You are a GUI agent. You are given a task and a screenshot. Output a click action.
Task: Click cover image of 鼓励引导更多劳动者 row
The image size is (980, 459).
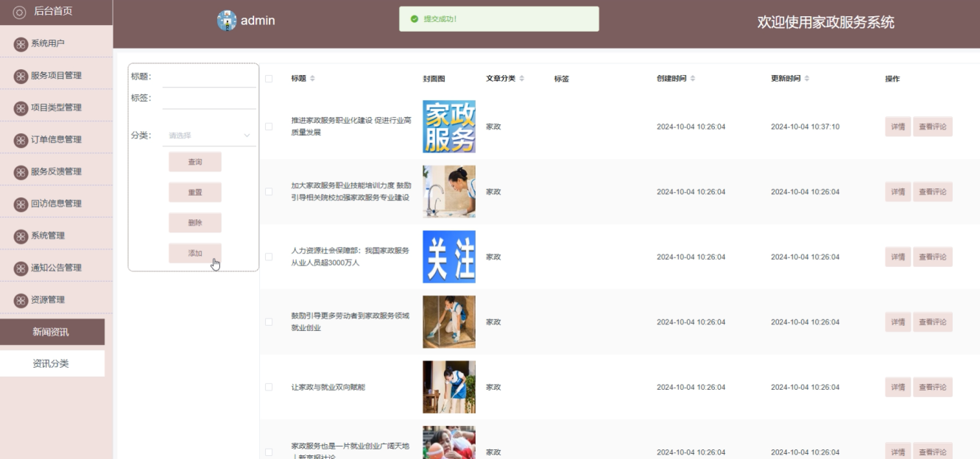tap(449, 322)
